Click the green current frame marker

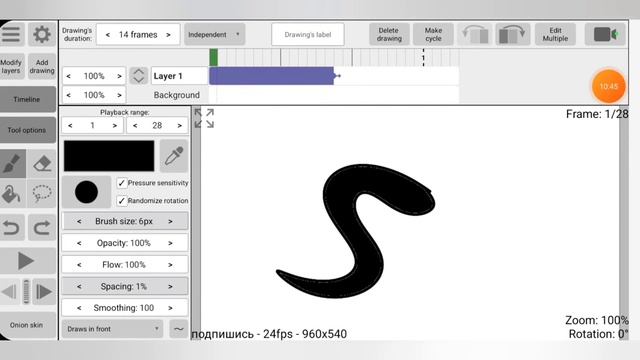(213, 57)
